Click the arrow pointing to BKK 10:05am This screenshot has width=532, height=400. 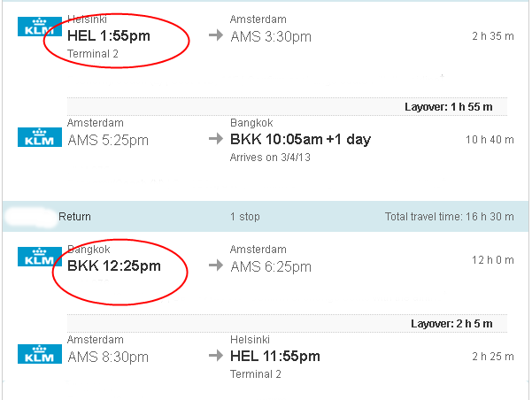click(216, 138)
